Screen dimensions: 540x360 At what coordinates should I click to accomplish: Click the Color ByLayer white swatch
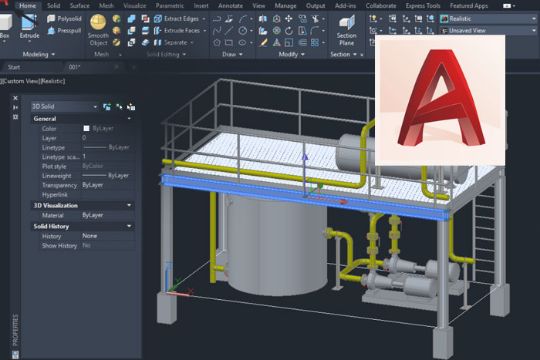coord(86,128)
